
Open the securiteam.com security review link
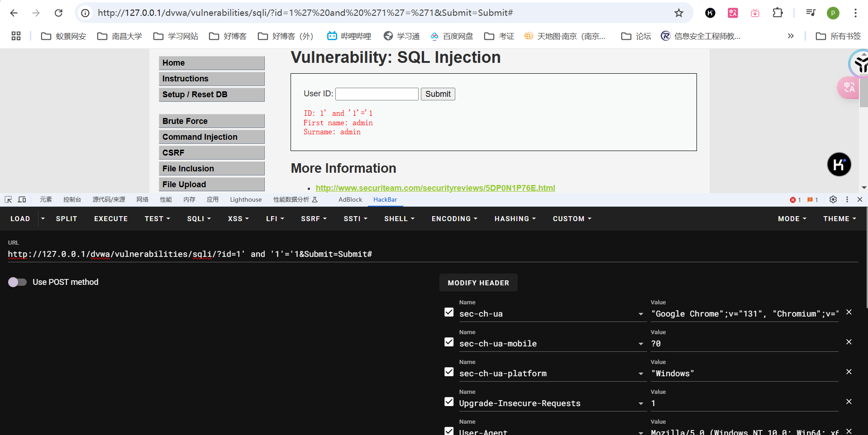click(x=435, y=188)
